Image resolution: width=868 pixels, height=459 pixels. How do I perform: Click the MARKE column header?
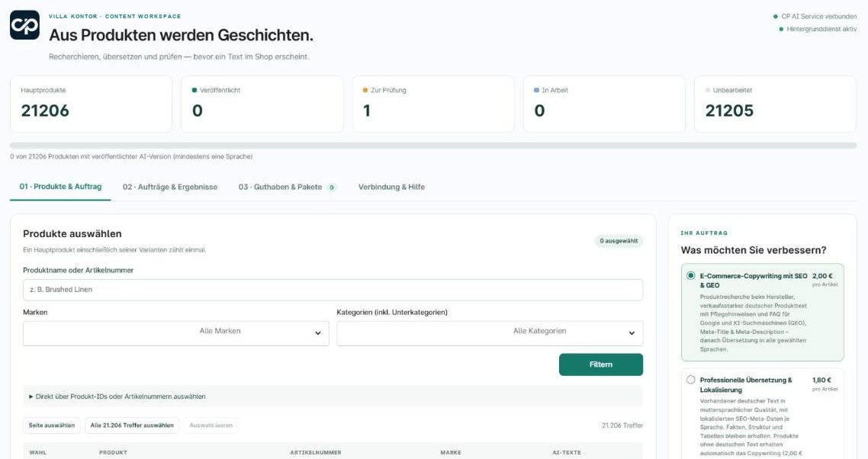pyautogui.click(x=451, y=452)
